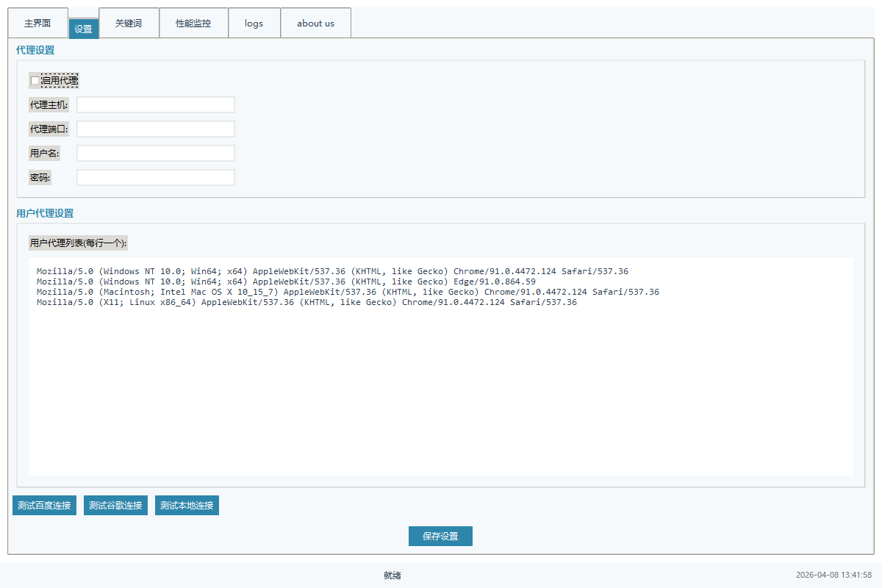Focus the 代理端口 text box
Image resolution: width=882 pixels, height=588 pixels.
tap(156, 129)
